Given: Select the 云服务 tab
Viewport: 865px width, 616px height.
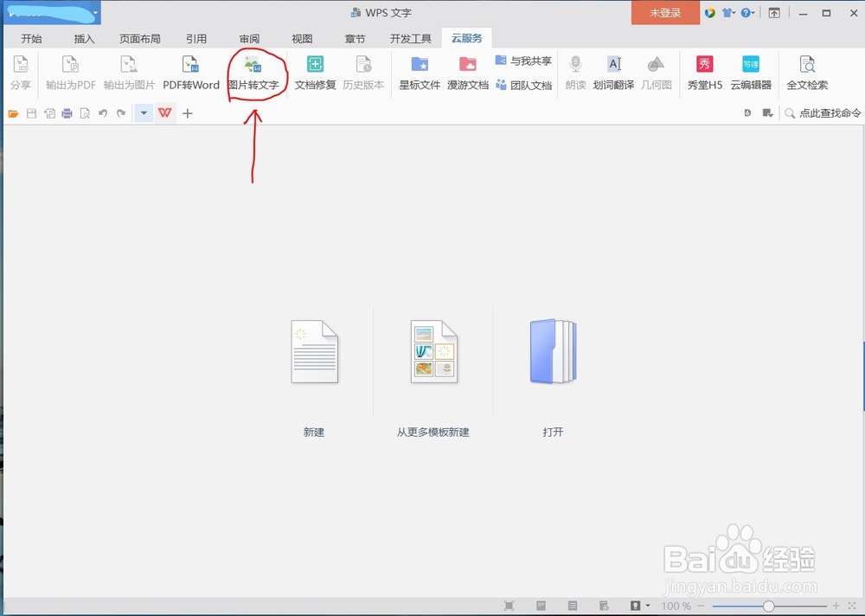Looking at the screenshot, I should (x=467, y=38).
